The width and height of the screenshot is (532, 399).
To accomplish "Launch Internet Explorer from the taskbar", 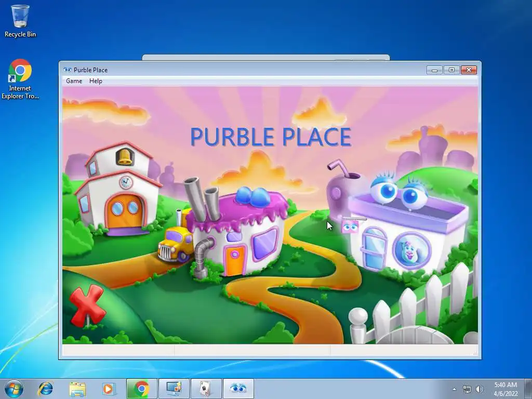I will click(46, 389).
